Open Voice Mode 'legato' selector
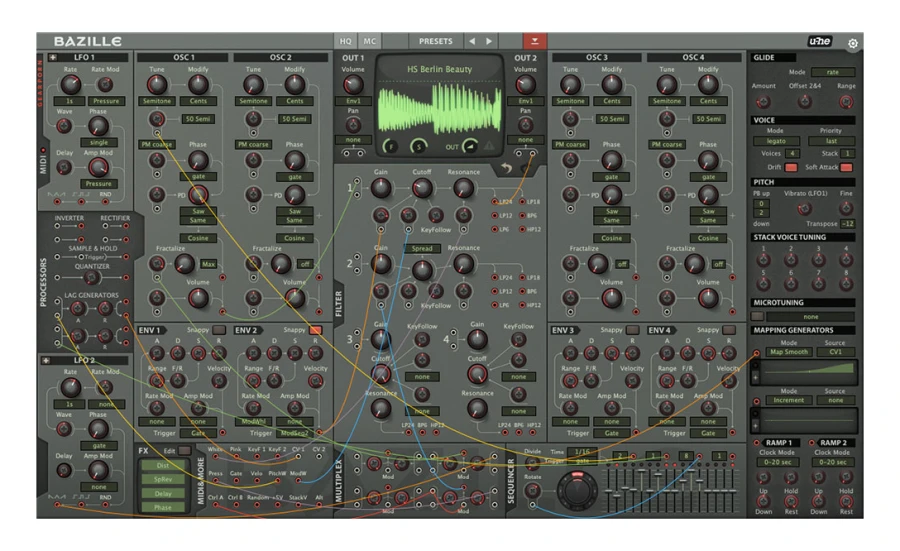 click(x=776, y=141)
